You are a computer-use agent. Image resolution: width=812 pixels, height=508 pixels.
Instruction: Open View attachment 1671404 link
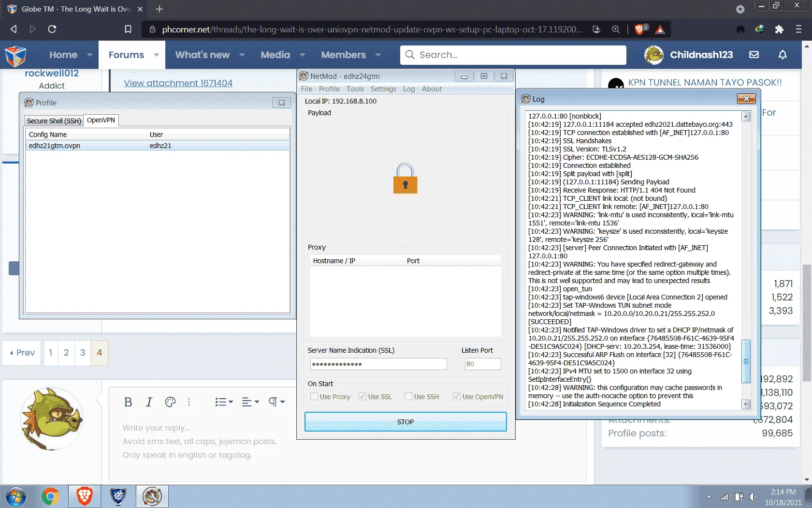click(x=178, y=83)
